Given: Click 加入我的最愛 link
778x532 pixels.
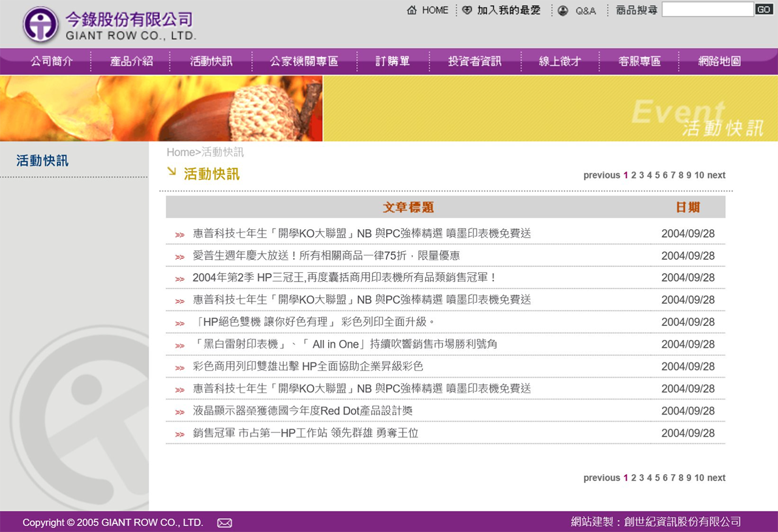Looking at the screenshot, I should 509,10.
